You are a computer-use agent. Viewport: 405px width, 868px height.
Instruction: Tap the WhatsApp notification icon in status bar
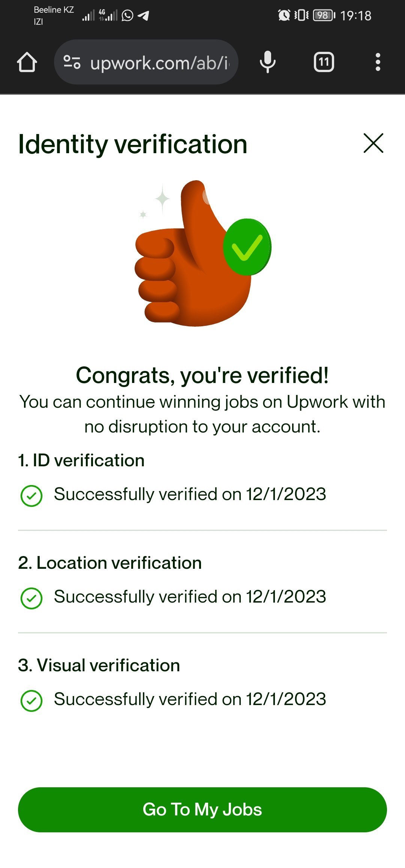click(x=127, y=15)
